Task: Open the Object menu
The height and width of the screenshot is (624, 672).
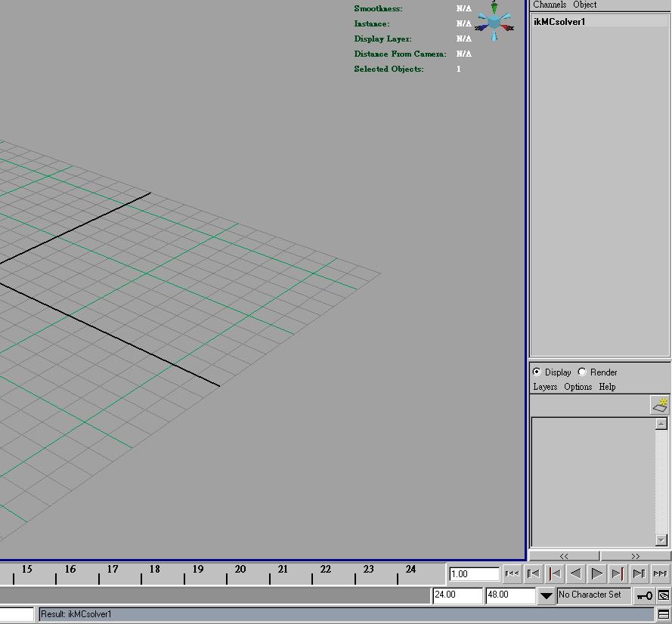Action: click(x=584, y=5)
